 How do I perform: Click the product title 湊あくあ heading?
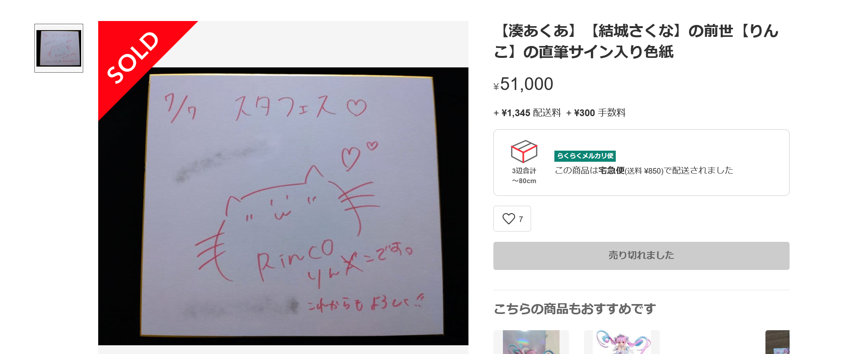pyautogui.click(x=636, y=41)
